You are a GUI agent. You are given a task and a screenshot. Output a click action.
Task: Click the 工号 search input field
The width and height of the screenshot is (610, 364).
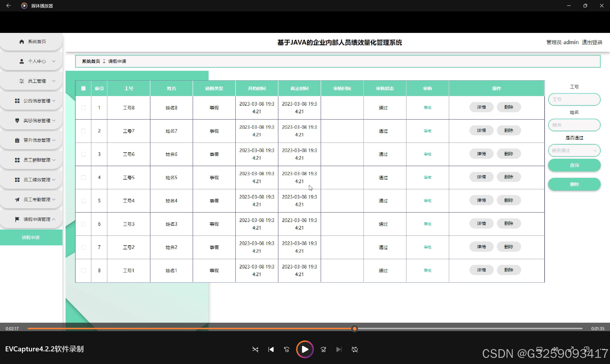click(x=574, y=99)
